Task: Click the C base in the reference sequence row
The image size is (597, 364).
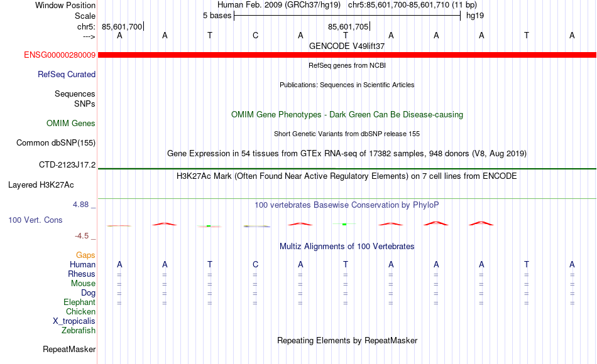Action: coord(256,36)
